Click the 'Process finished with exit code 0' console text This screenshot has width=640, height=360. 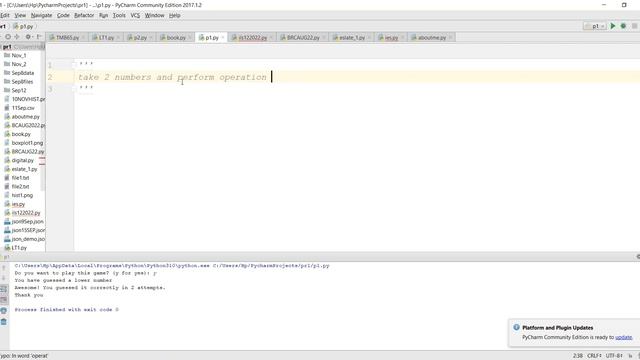click(67, 310)
